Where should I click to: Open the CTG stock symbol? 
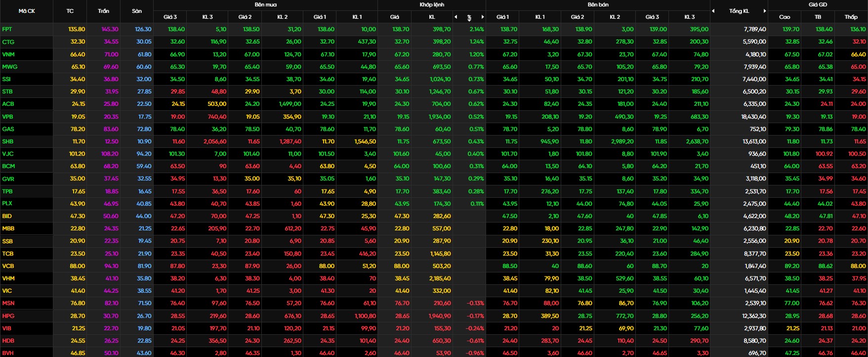coord(8,42)
